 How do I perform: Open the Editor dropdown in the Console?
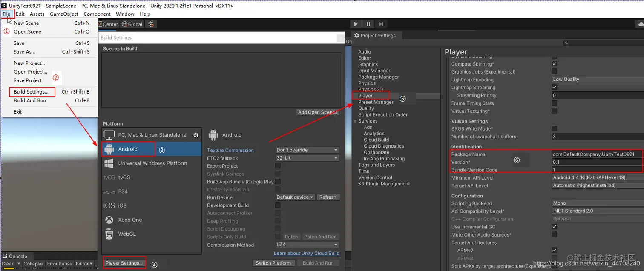pos(84,264)
